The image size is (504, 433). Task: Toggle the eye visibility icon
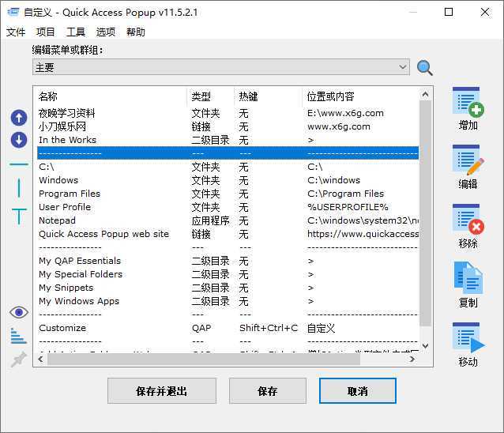(18, 312)
